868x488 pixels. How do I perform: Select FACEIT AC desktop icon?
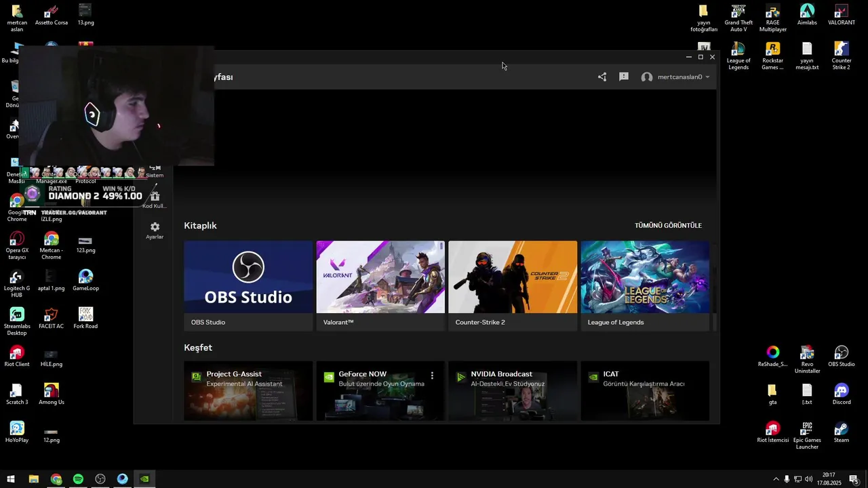[51, 319]
